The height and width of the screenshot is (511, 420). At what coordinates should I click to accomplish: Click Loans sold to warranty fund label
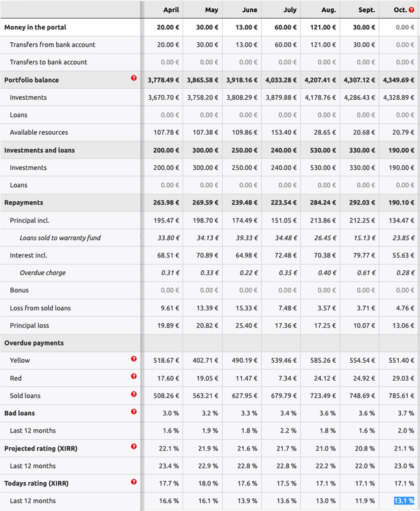pos(60,238)
